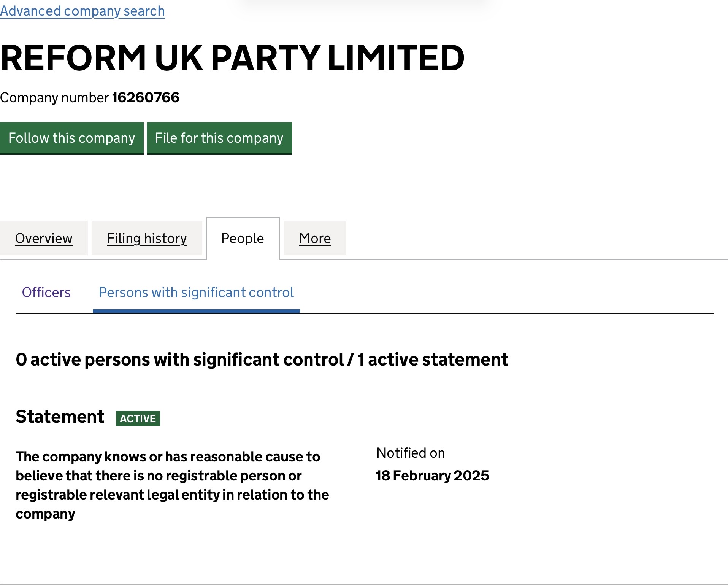Open the Advanced company search link
Viewport: 728px width, 587px height.
(82, 11)
